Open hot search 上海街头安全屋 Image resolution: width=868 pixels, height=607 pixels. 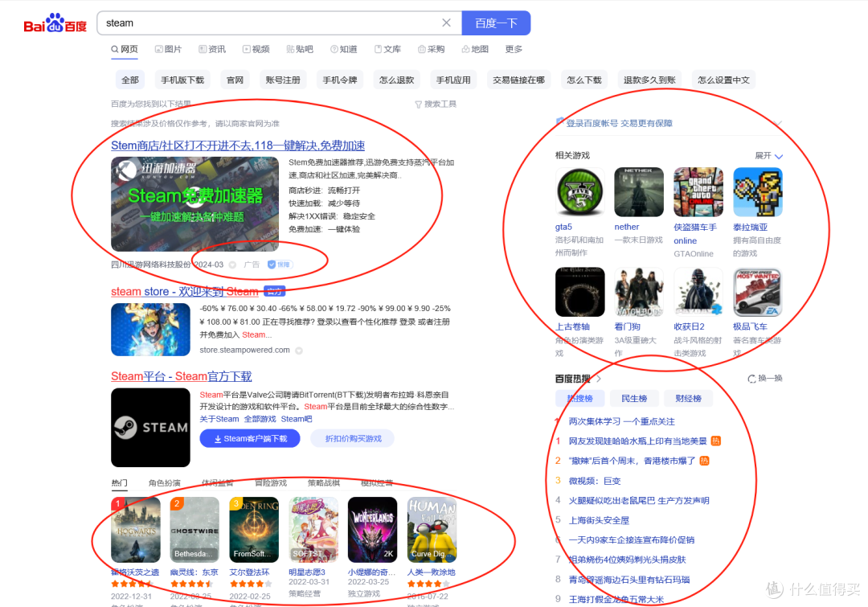click(599, 520)
